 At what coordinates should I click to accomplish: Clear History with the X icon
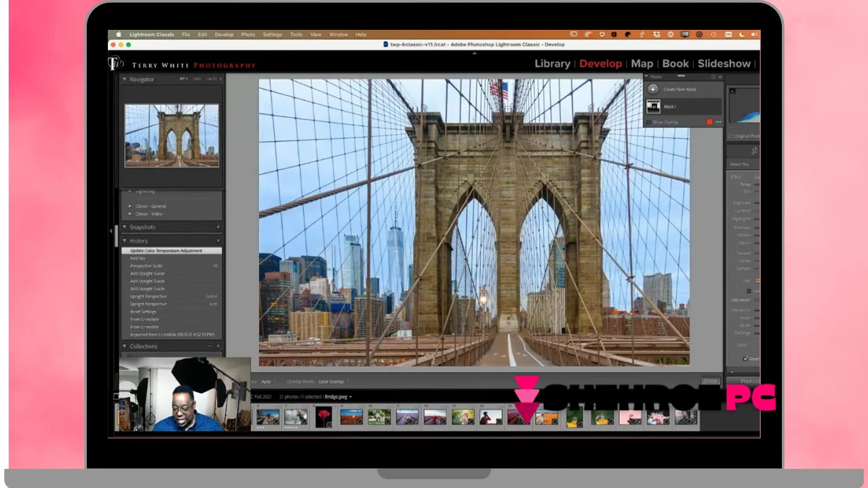[218, 241]
